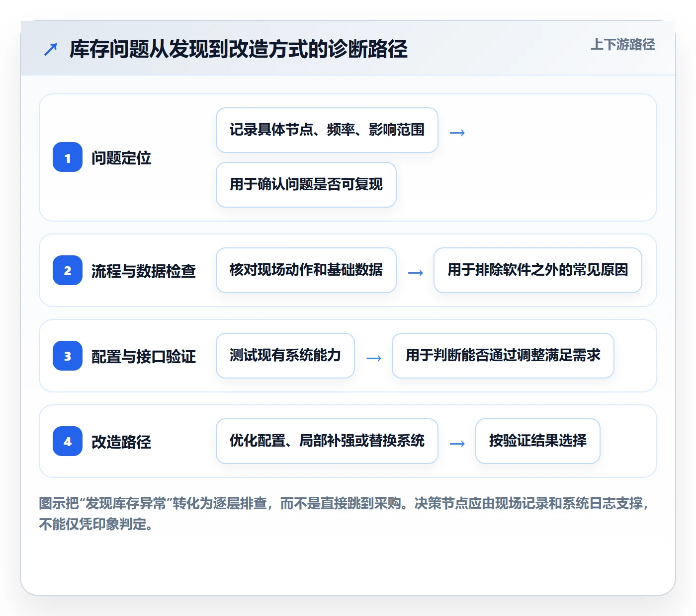The height and width of the screenshot is (616, 696).
Task: Click the 记录具体节点、频率、影响范围 box
Action: pyautogui.click(x=327, y=130)
